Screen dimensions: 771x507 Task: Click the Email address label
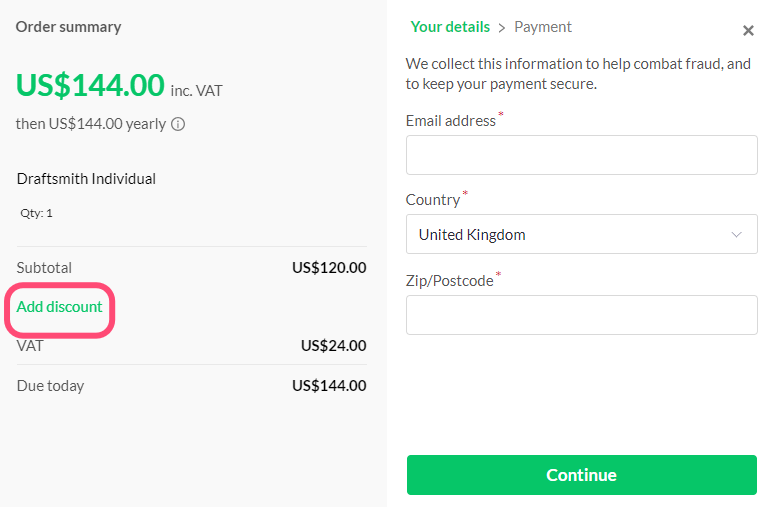tap(450, 121)
